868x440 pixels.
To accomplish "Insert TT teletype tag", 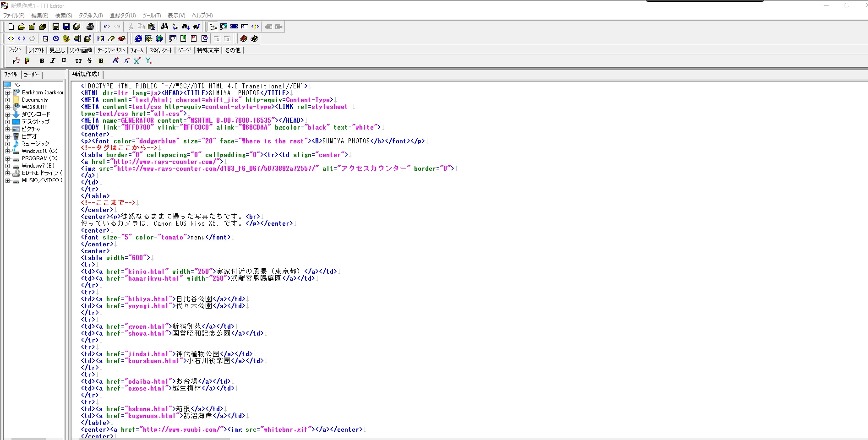I will point(78,60).
